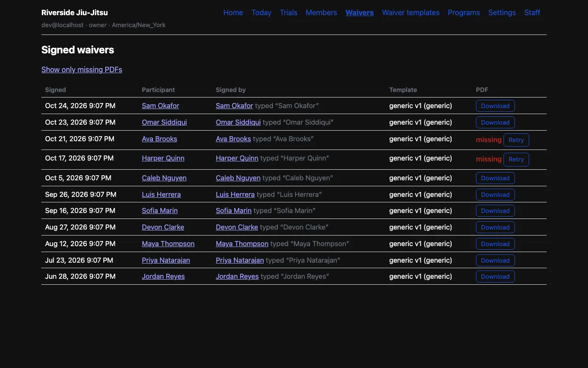The image size is (588, 368).
Task: Open participant Harper Quinn
Action: tap(163, 158)
